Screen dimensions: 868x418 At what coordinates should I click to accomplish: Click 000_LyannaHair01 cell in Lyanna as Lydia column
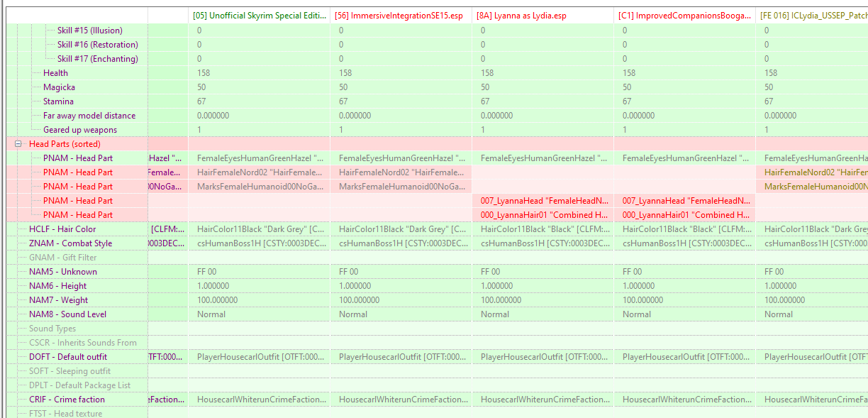[x=543, y=215]
